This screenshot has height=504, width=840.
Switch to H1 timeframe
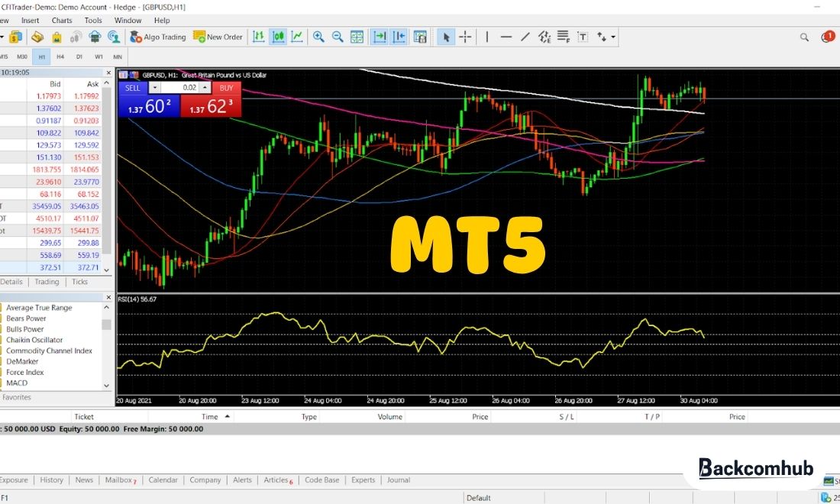pos(42,57)
